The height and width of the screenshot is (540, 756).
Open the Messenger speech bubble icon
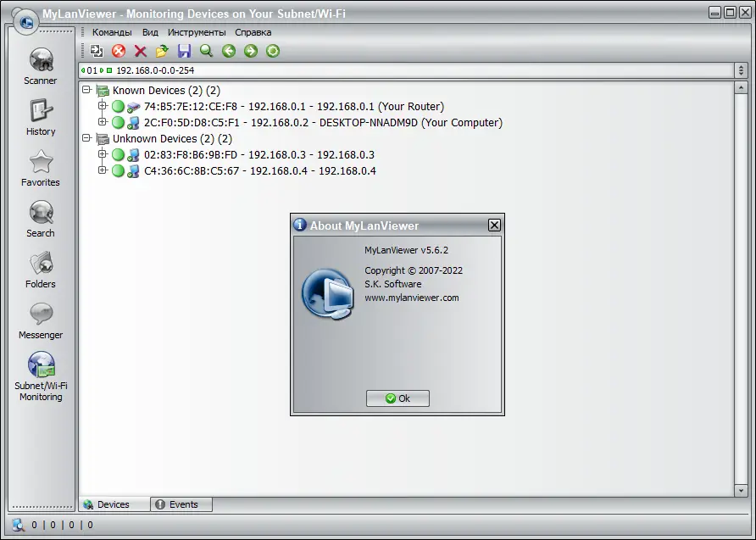pos(41,314)
